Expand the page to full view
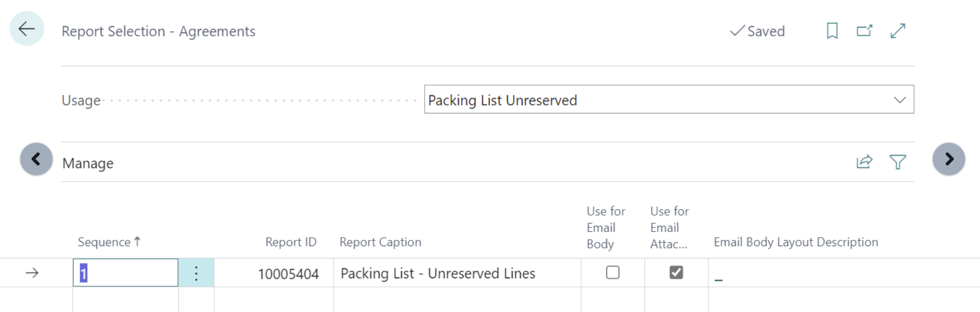This screenshot has height=312, width=980. coord(898,31)
